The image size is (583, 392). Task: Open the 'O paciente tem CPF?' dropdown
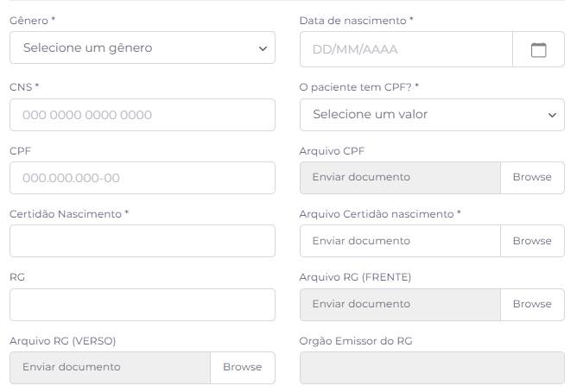(432, 115)
